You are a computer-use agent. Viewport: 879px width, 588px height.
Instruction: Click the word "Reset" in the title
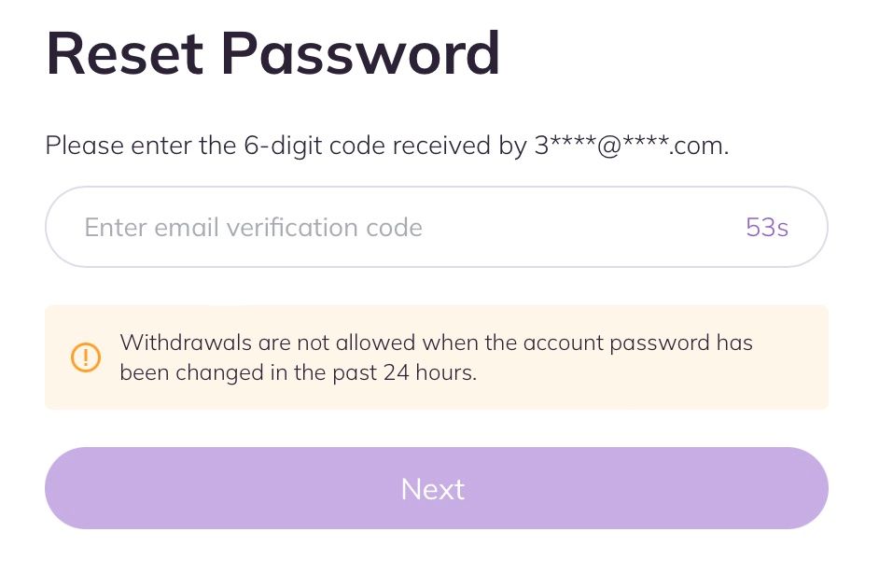pos(122,53)
